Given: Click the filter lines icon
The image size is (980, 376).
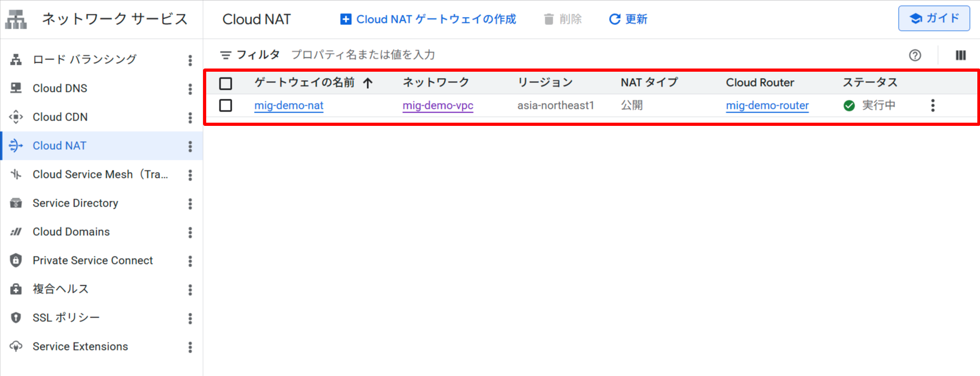Looking at the screenshot, I should pos(226,55).
